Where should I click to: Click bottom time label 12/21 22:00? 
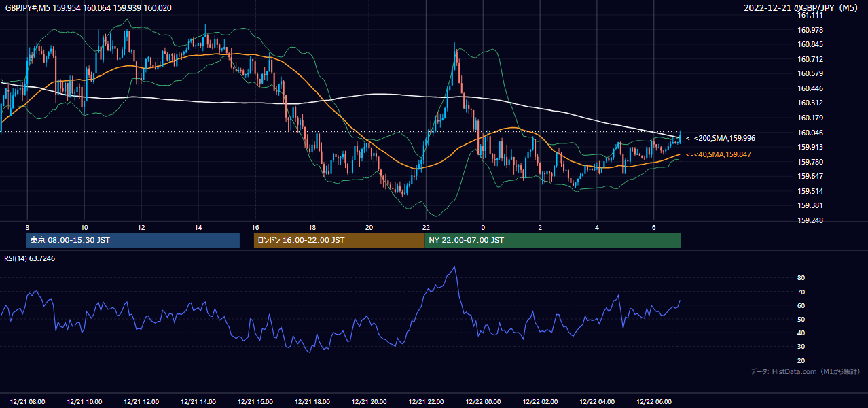click(427, 402)
